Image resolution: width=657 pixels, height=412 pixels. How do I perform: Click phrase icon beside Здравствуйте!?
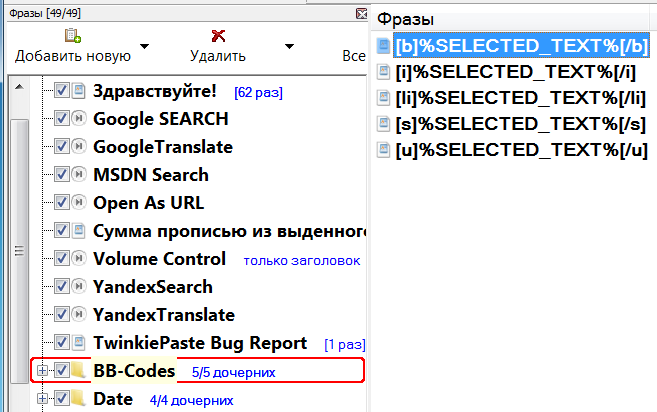[78, 91]
